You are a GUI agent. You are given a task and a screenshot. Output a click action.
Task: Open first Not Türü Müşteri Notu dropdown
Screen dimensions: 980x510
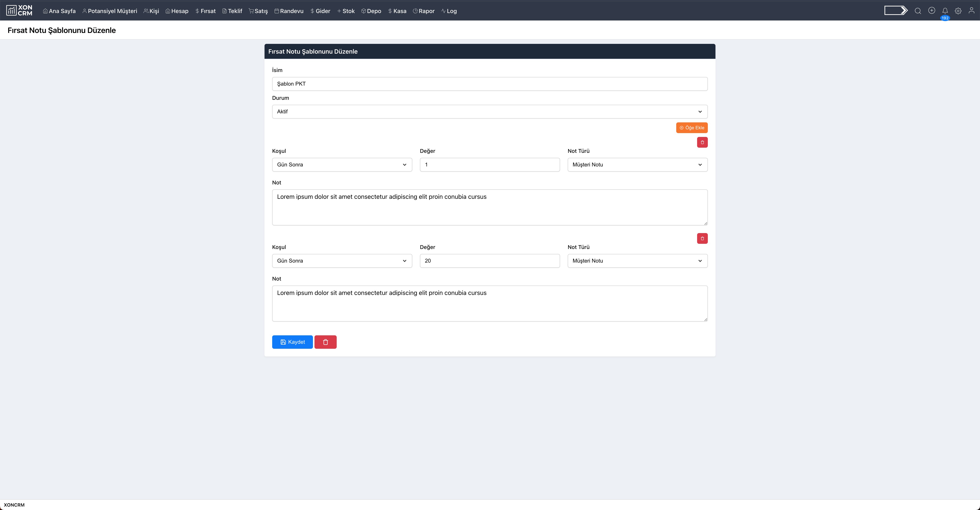pos(637,165)
